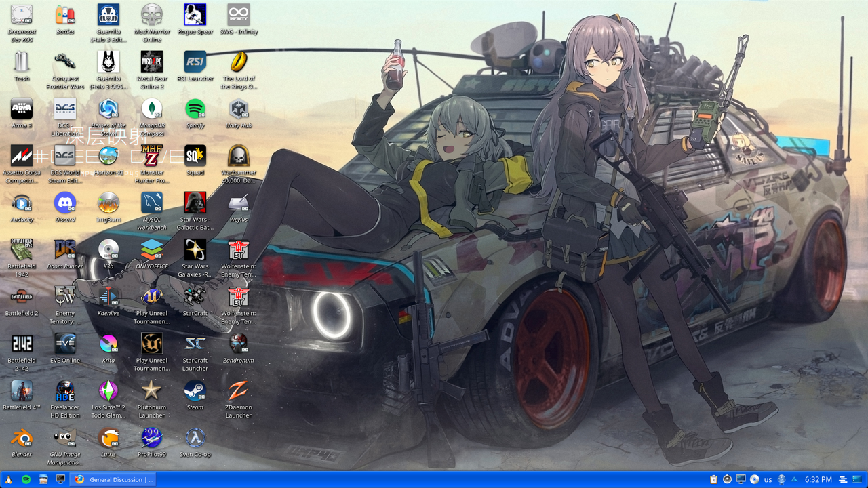Open the file manager launcher in the taskbar
868x488 pixels.
(43, 480)
